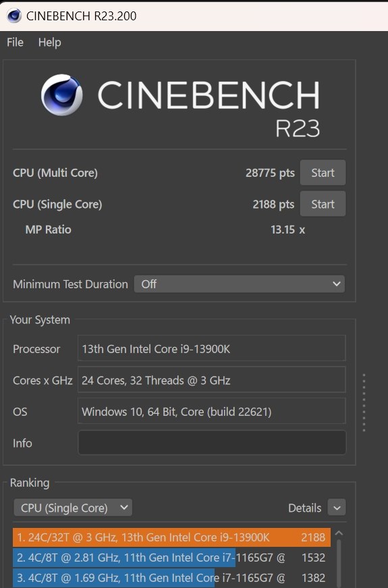Viewport: 388px width, 588px height.
Task: Select the i9-13900K ranking entry
Action: coord(171,537)
